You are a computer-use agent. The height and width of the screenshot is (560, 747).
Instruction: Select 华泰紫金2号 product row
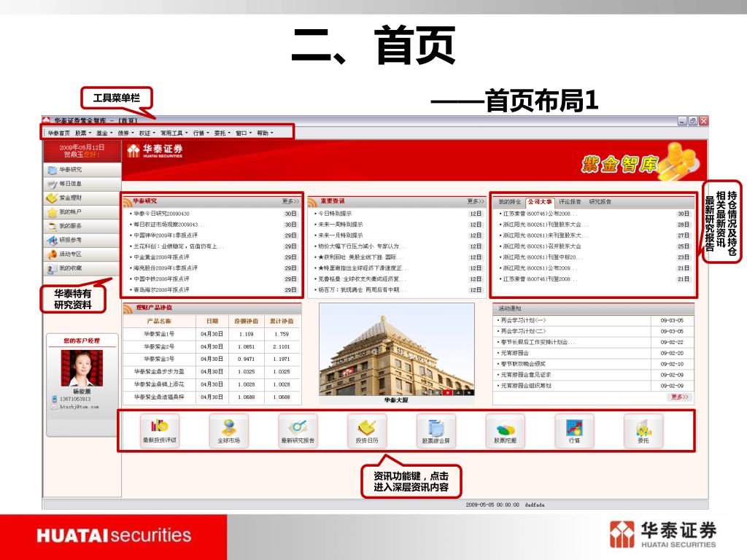click(212, 346)
